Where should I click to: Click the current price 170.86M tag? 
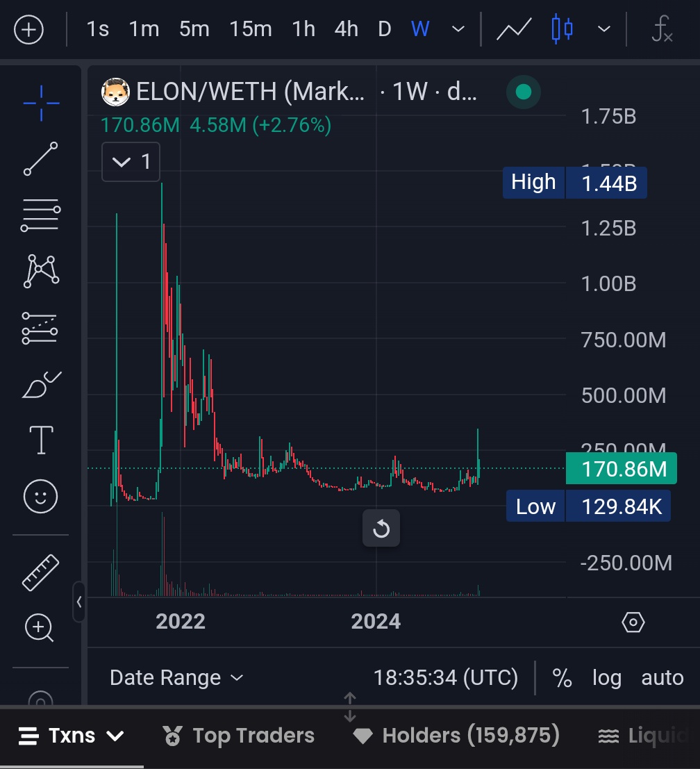pyautogui.click(x=621, y=468)
